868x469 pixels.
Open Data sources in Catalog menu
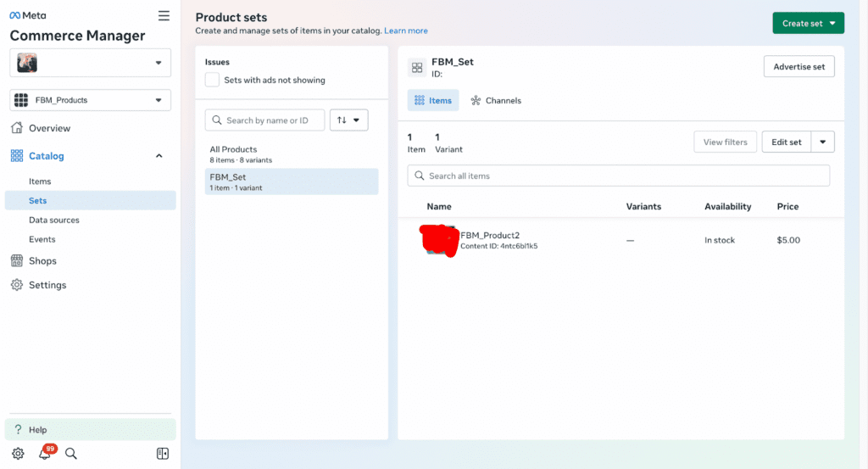[x=53, y=220]
